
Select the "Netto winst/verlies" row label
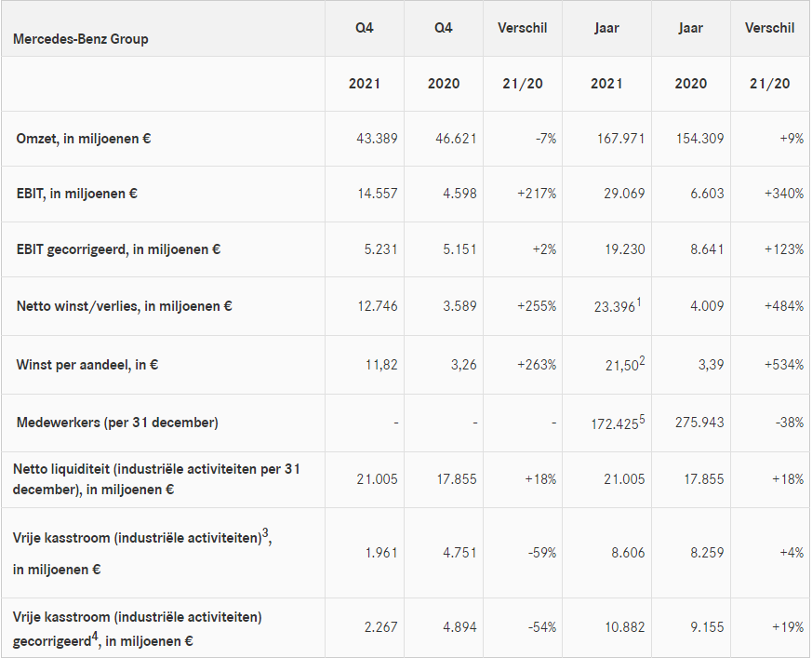point(124,305)
